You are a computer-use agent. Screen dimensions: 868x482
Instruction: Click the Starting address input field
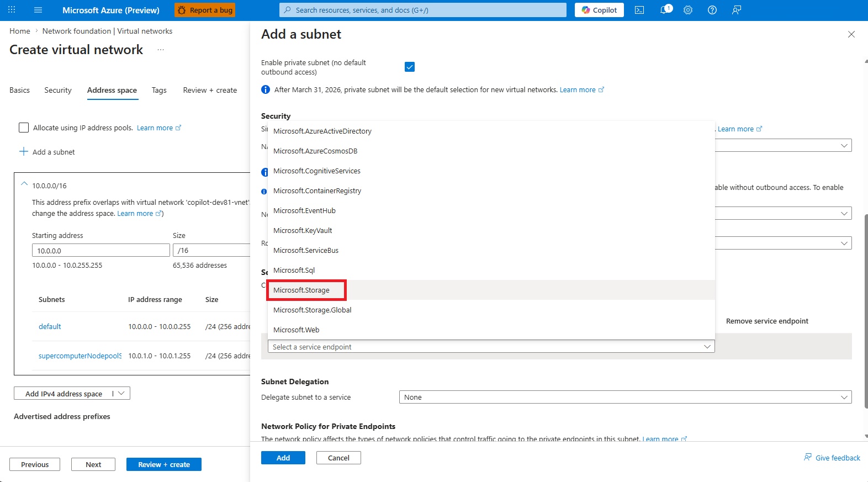click(101, 250)
